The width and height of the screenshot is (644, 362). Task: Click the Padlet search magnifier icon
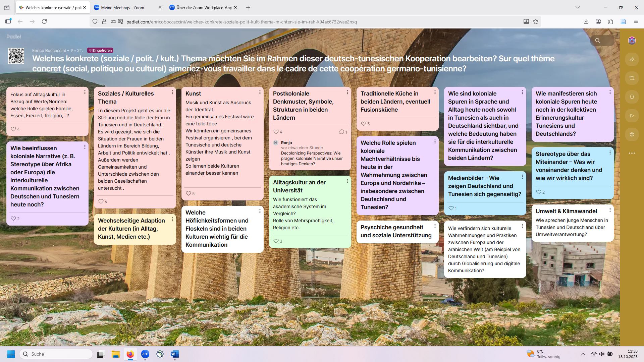(598, 41)
